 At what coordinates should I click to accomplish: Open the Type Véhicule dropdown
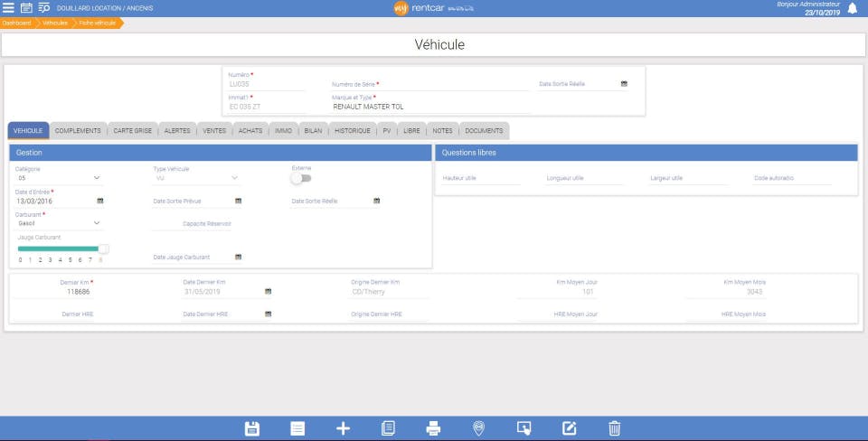[196, 178]
